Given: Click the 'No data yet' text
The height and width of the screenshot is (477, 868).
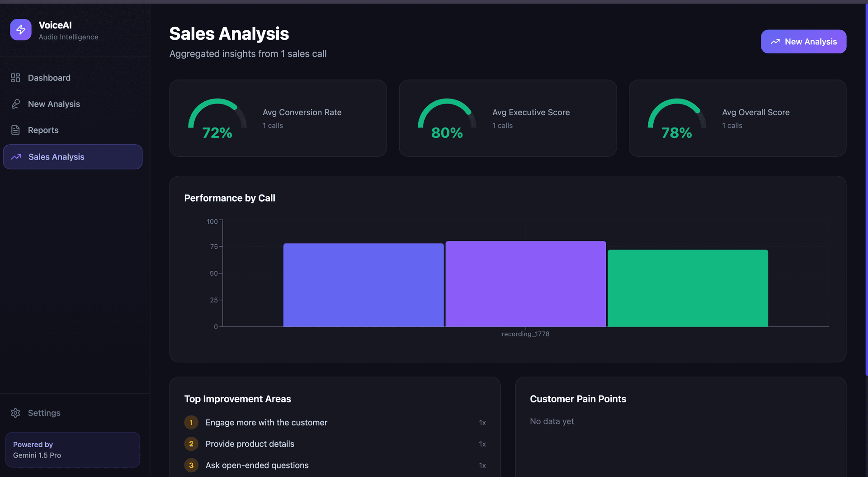Looking at the screenshot, I should point(552,421).
